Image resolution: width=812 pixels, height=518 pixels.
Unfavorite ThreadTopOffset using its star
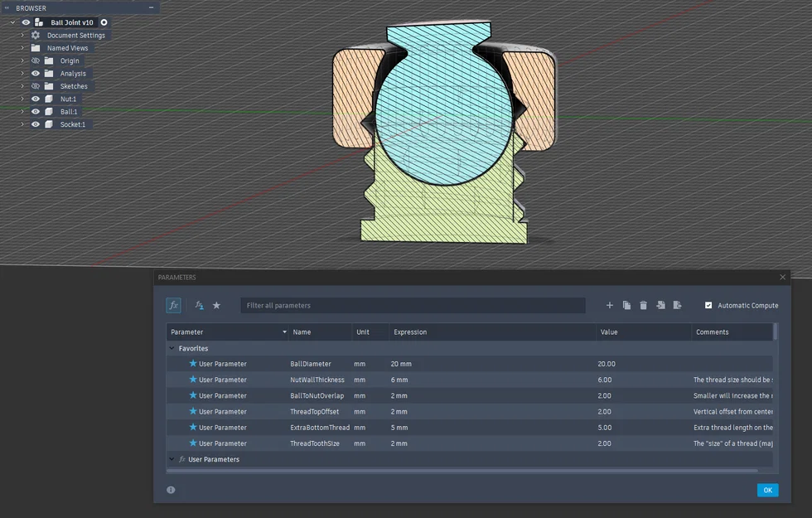192,411
